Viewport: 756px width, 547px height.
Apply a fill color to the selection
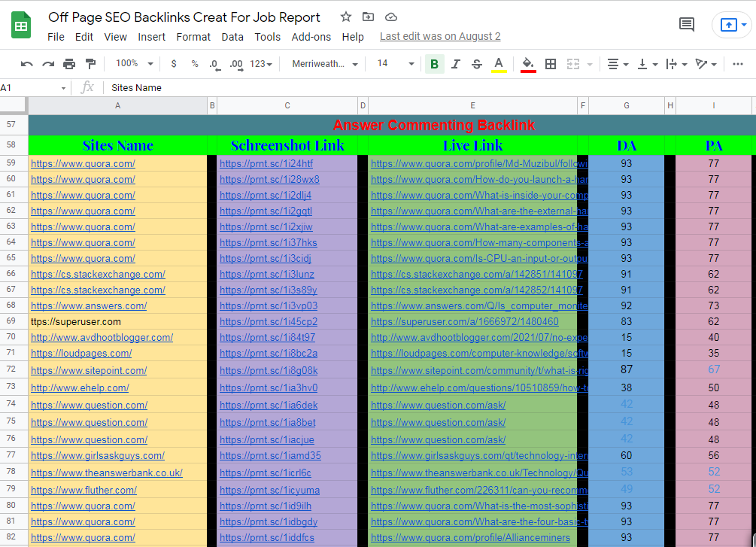tap(527, 63)
